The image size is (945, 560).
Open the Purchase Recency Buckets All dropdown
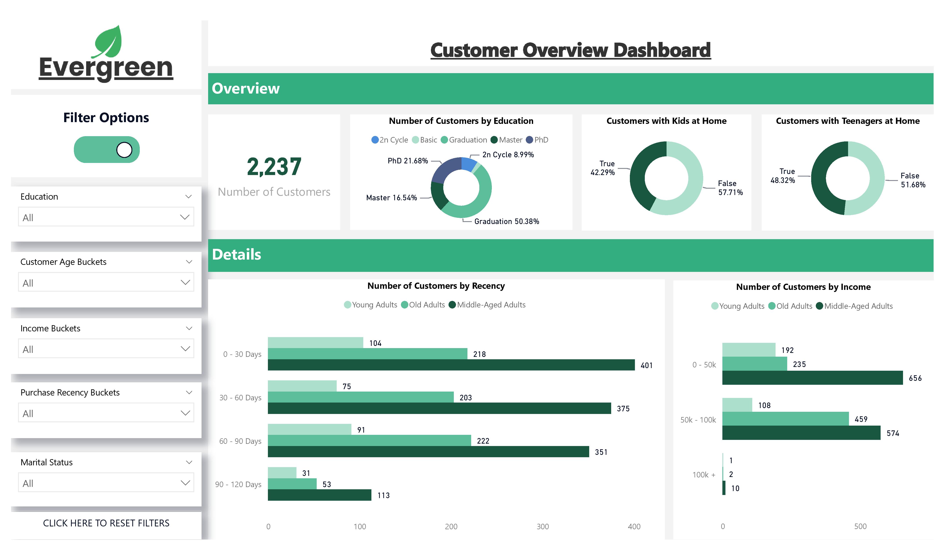point(106,413)
